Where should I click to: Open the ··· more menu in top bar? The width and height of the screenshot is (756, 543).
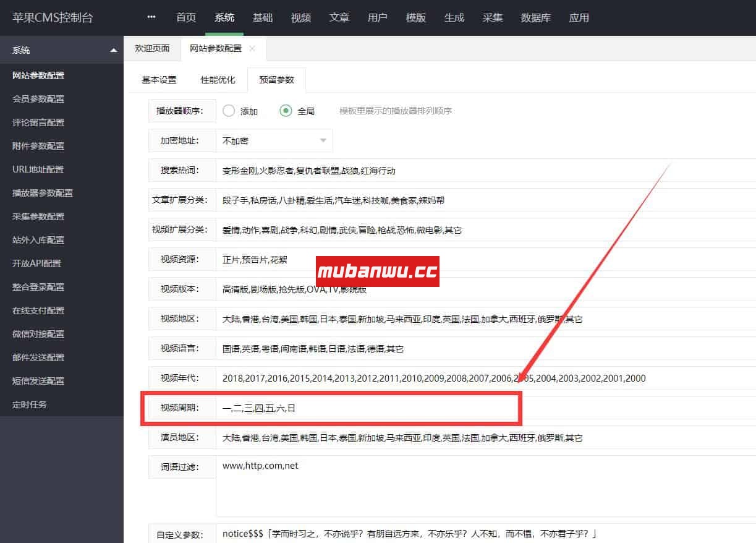click(151, 17)
